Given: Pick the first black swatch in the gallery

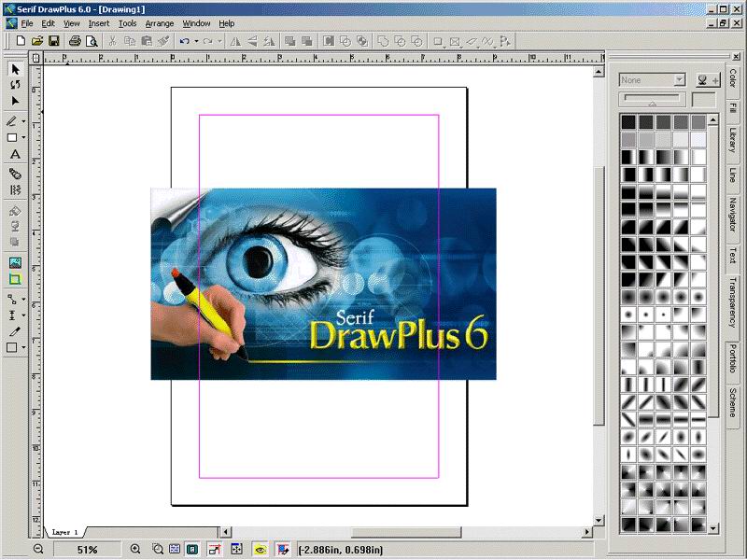Looking at the screenshot, I should pyautogui.click(x=628, y=122).
